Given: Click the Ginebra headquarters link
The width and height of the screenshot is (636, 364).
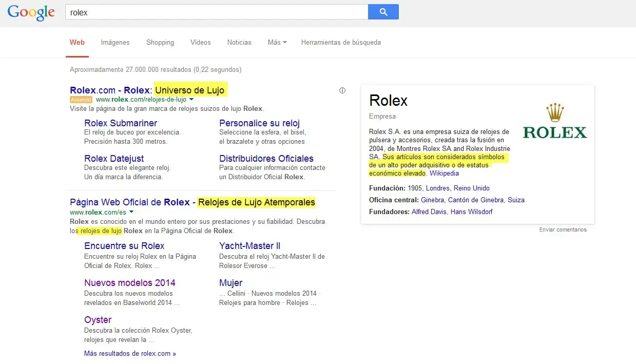Looking at the screenshot, I should (x=432, y=200).
